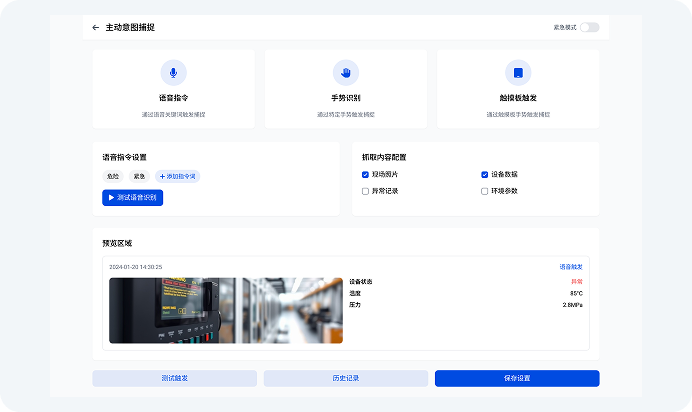
Task: Toggle the 紧急模式 switch
Action: [x=590, y=27]
